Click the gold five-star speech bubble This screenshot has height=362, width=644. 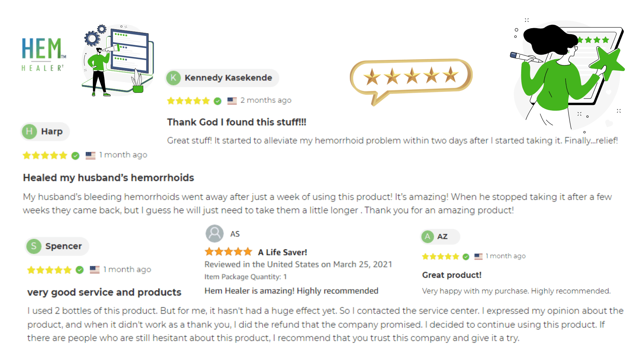(411, 81)
